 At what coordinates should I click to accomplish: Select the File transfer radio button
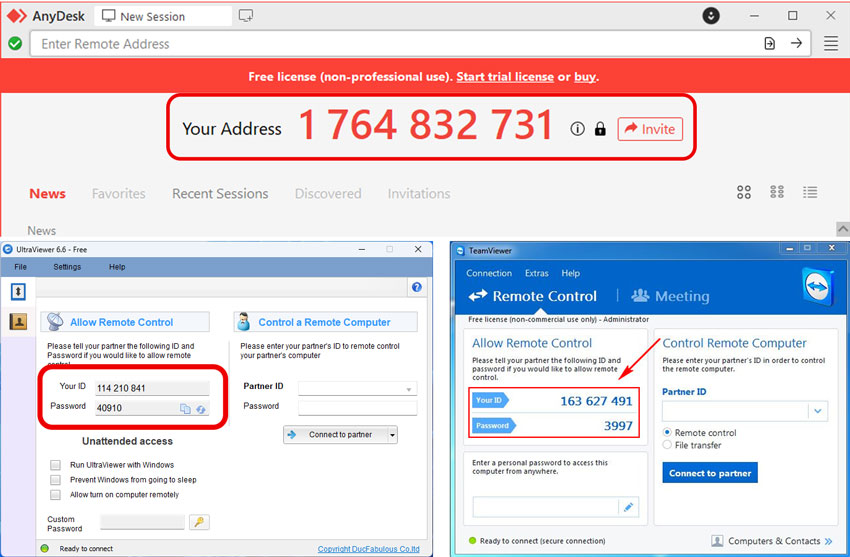click(x=668, y=445)
